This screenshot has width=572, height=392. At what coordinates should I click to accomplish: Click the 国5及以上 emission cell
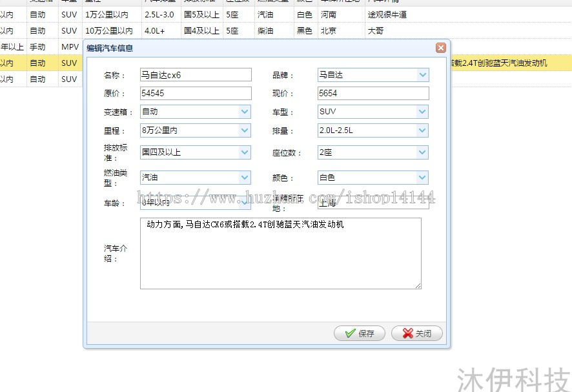click(x=201, y=15)
